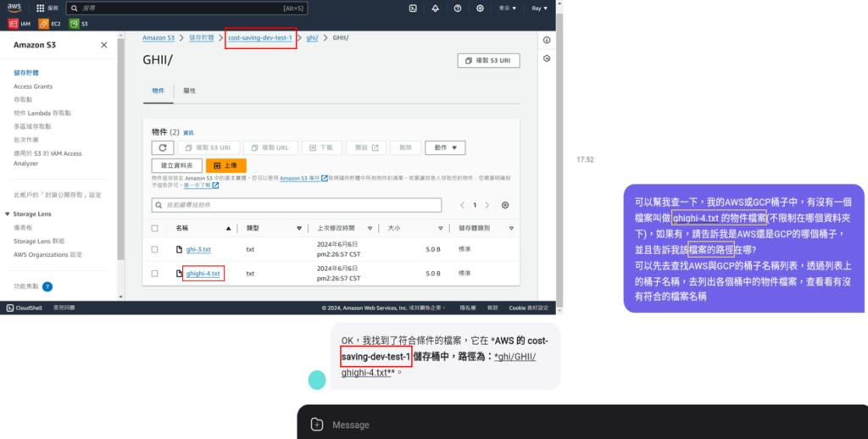Click the 下載 download button
Screen dimensions: 868x439
[321, 147]
